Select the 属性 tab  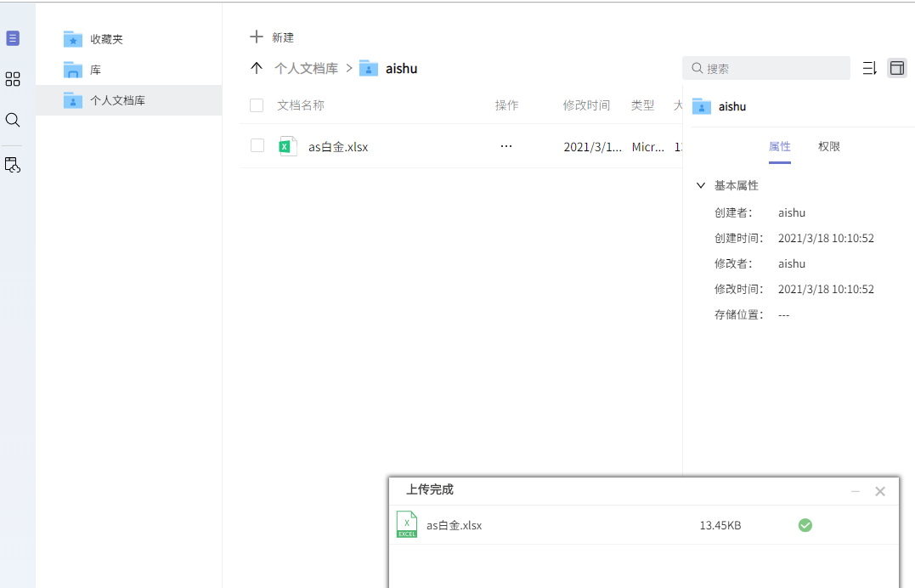coord(780,146)
